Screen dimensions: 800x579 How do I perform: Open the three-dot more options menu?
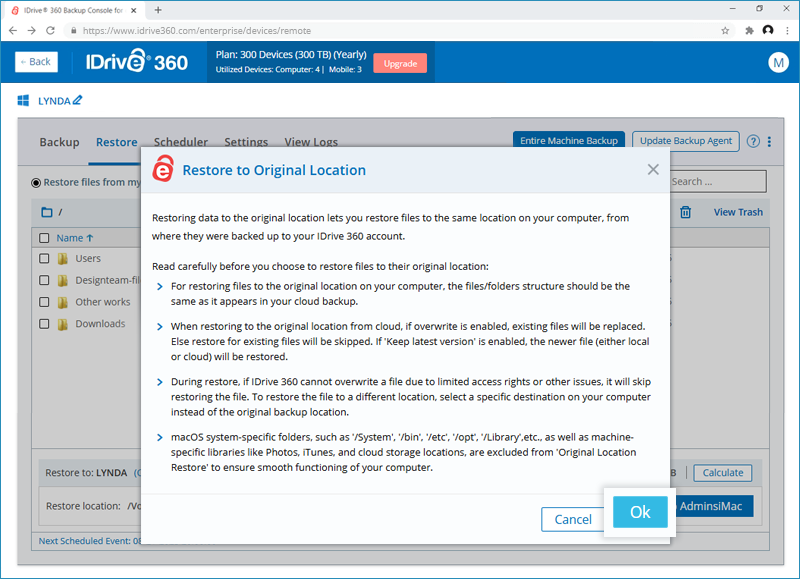pyautogui.click(x=769, y=141)
